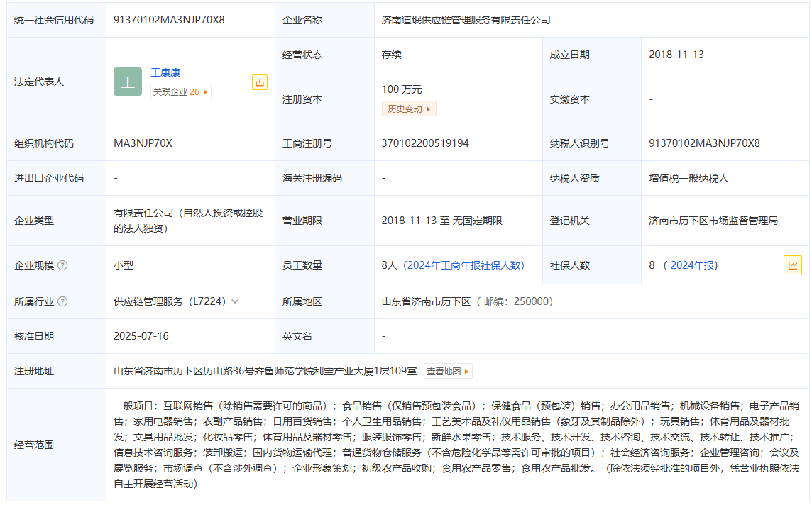Open the 2024年工商年报社保人数 link
The width and height of the screenshot is (812, 505).
(463, 265)
